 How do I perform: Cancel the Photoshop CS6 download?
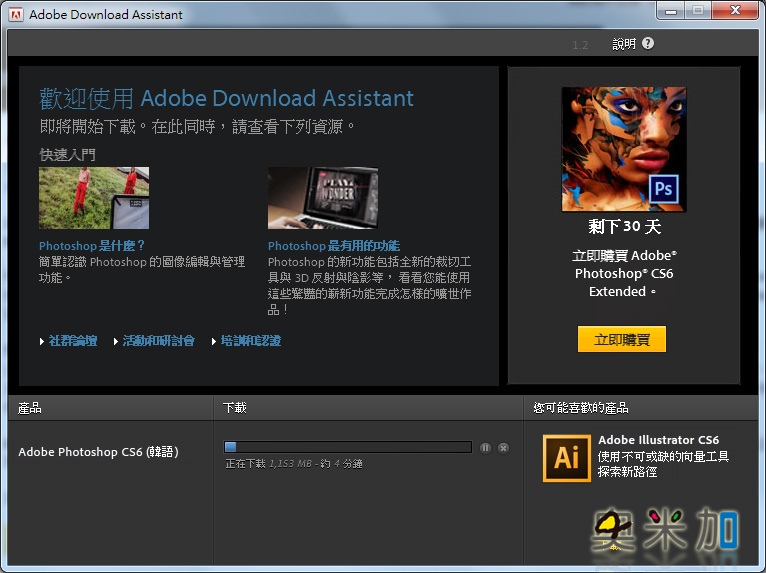coord(503,448)
